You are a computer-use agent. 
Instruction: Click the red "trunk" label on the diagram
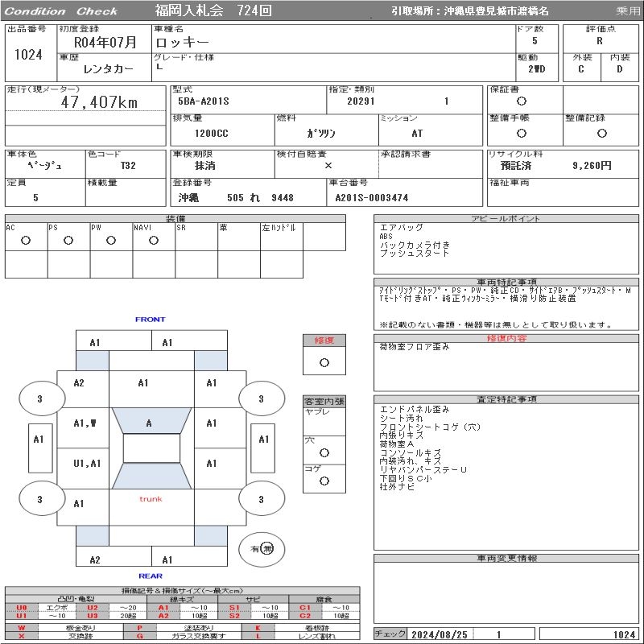coord(151,499)
